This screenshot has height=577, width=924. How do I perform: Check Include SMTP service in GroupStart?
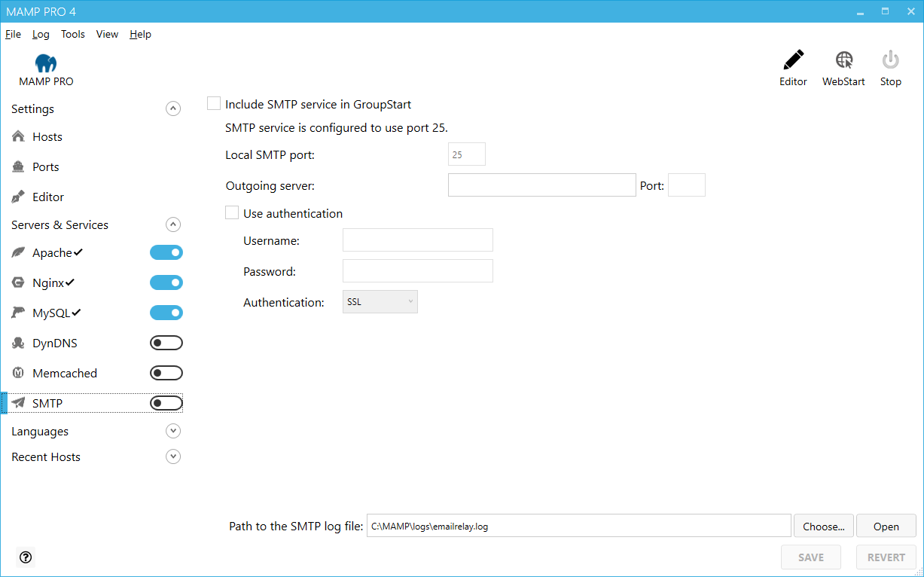pos(214,104)
